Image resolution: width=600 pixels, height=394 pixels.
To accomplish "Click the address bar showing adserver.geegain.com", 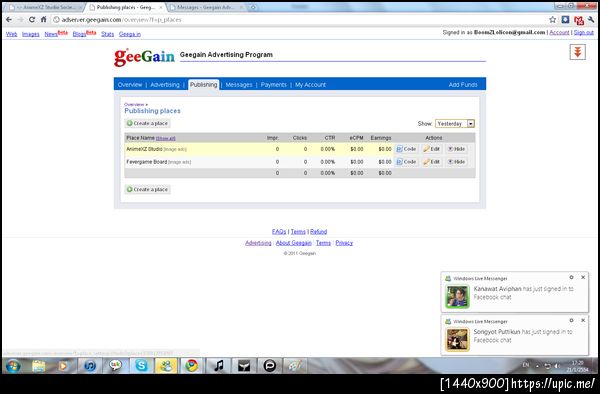I will [x=298, y=20].
